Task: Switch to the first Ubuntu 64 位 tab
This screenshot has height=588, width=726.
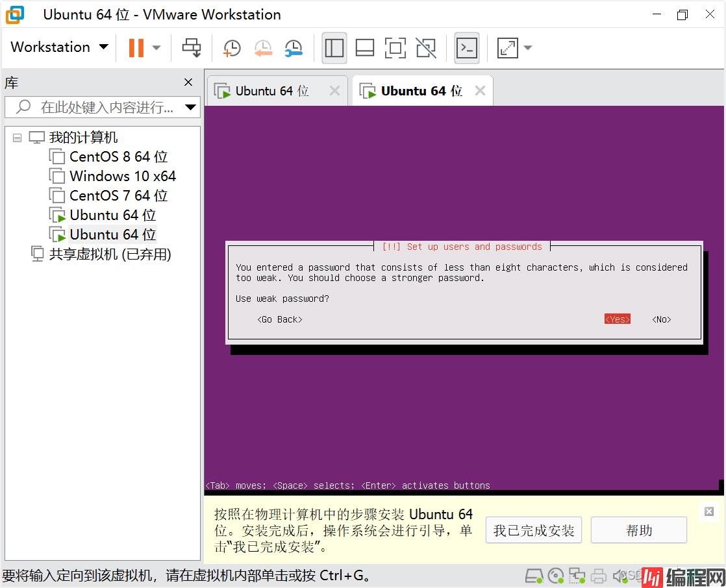Action: [x=271, y=91]
